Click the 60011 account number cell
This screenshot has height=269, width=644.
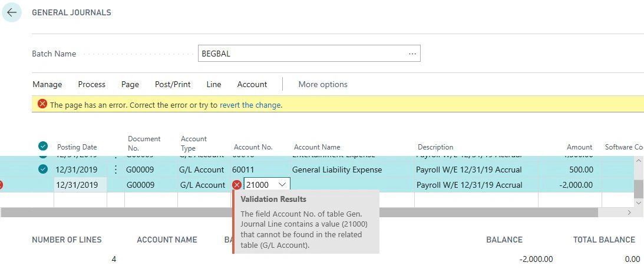pyautogui.click(x=243, y=170)
